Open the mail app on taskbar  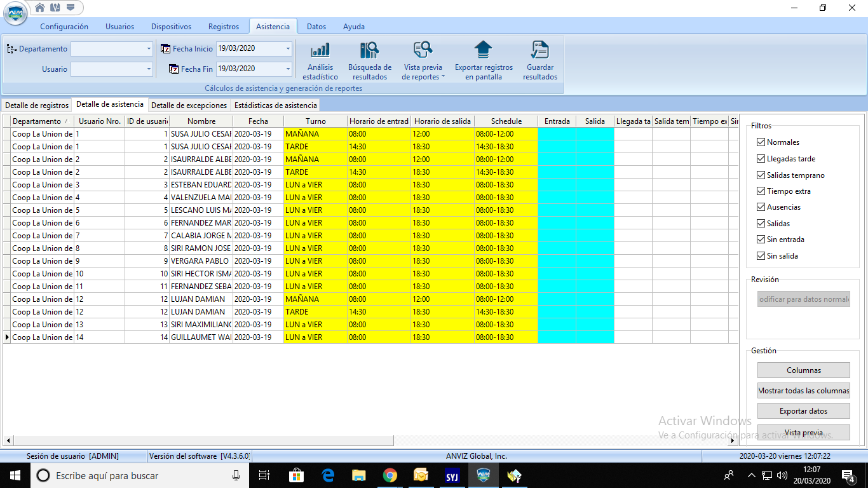421,475
